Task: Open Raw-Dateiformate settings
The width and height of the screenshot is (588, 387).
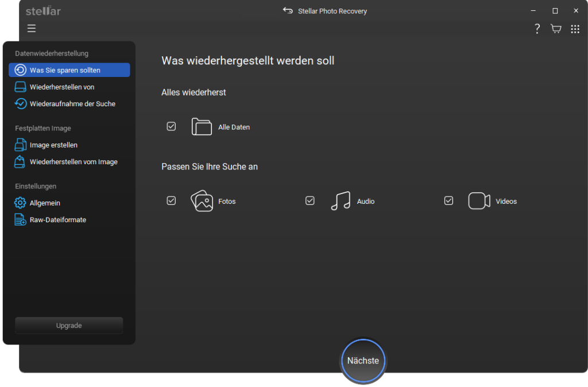Action: click(57, 220)
